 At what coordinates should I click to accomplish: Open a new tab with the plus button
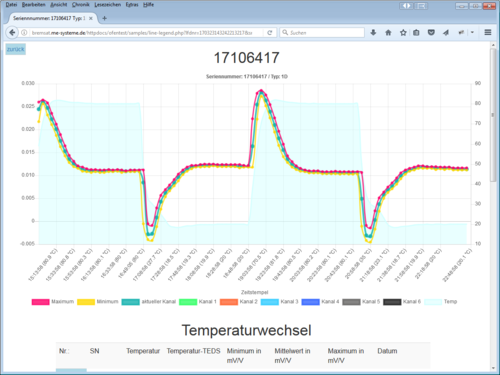104,18
